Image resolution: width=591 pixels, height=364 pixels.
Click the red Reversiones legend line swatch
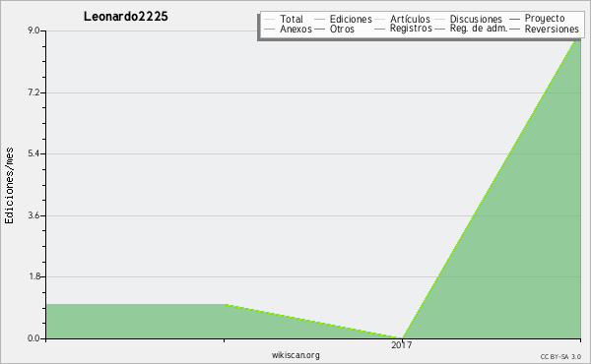514,29
